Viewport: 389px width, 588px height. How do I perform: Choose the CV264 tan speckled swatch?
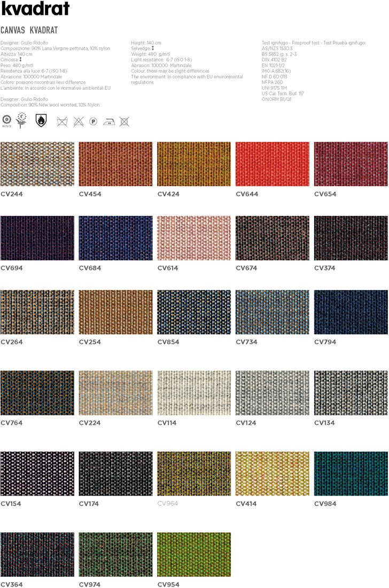37,312
